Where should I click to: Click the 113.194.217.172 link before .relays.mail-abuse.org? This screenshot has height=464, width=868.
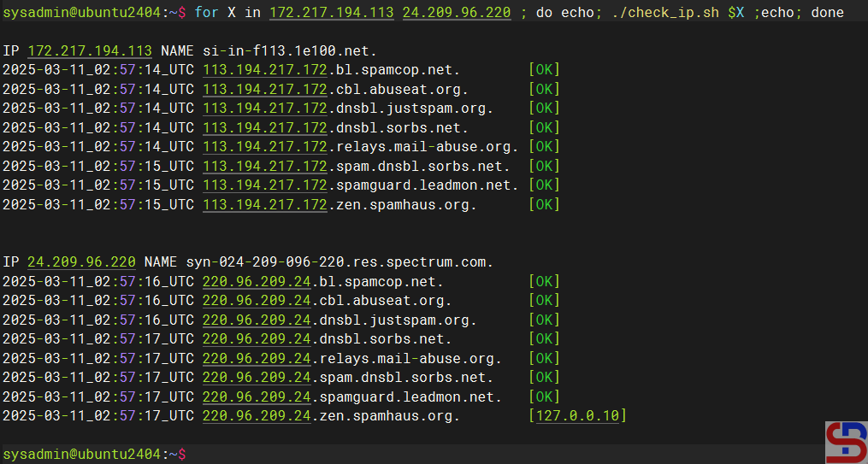(265, 147)
